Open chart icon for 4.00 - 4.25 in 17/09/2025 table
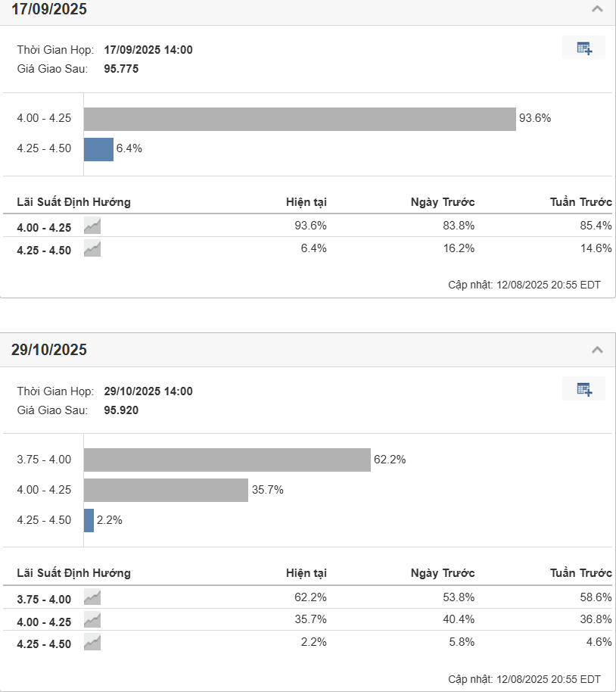 tap(92, 226)
